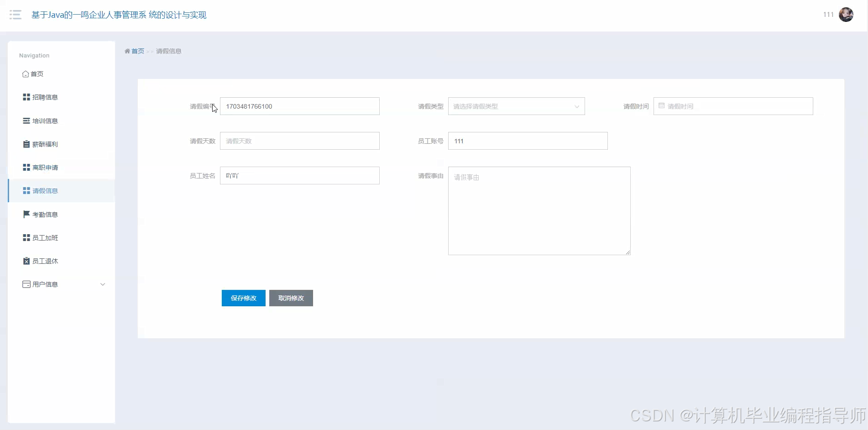Click the 薪酬福利 clipboard icon

click(x=26, y=144)
